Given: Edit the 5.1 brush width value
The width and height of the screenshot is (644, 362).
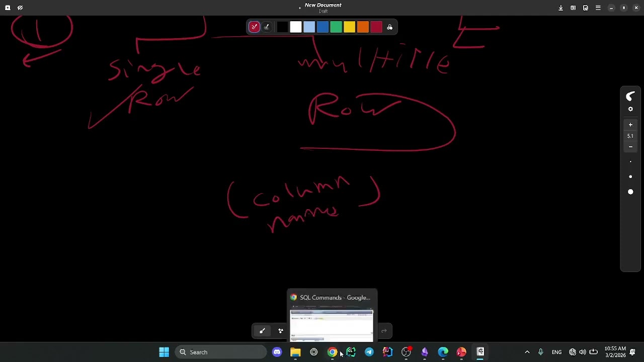Looking at the screenshot, I should pos(630,136).
